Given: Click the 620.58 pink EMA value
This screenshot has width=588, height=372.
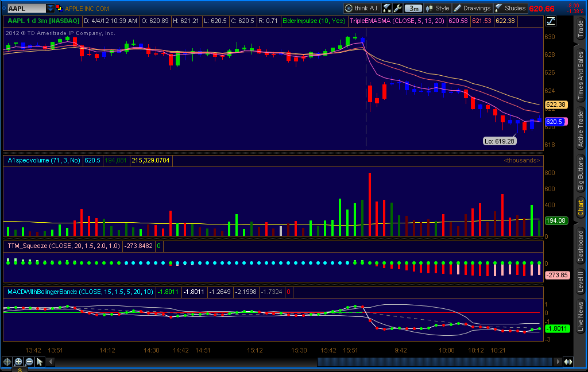Looking at the screenshot, I should [x=458, y=21].
